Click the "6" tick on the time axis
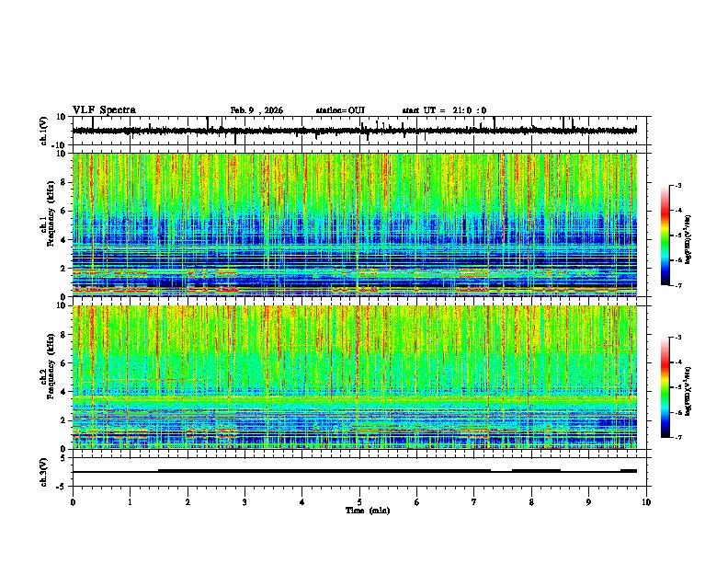The height and width of the screenshot is (563, 728). pyautogui.click(x=417, y=502)
